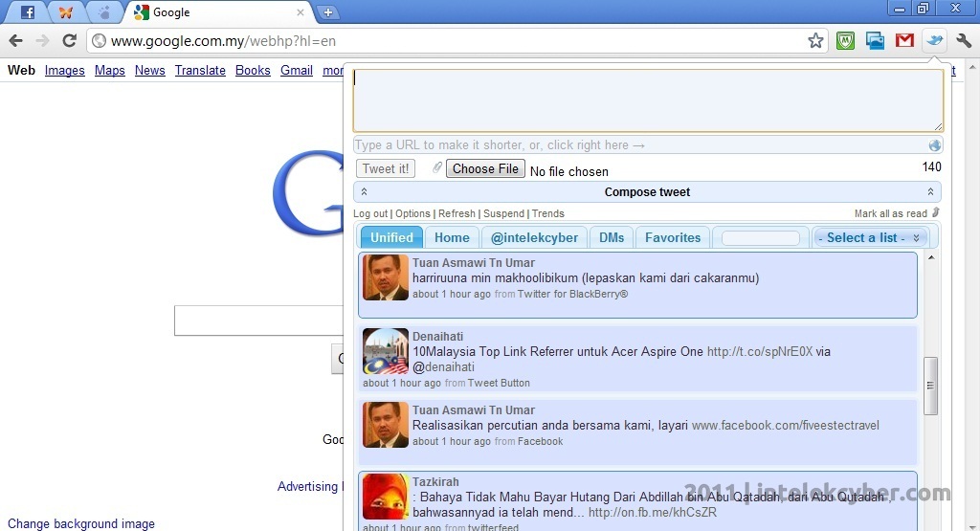Open a new browser tab
The width and height of the screenshot is (980, 531).
click(327, 11)
